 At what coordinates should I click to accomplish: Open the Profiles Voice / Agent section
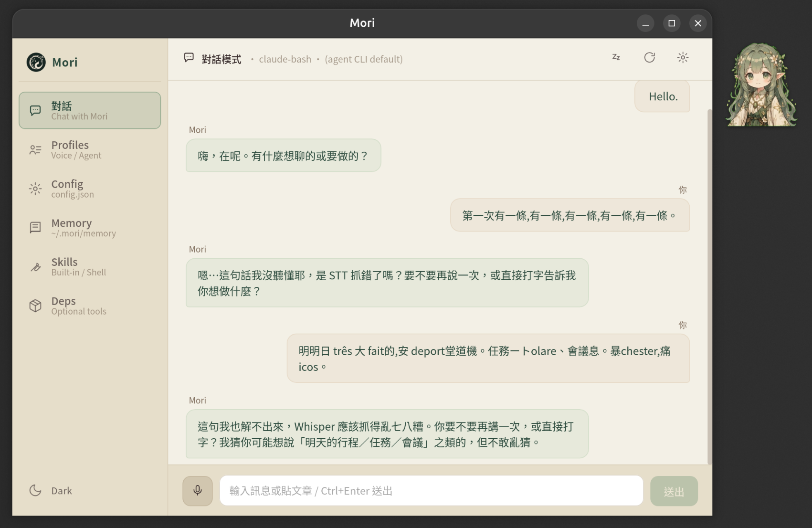[x=90, y=149]
